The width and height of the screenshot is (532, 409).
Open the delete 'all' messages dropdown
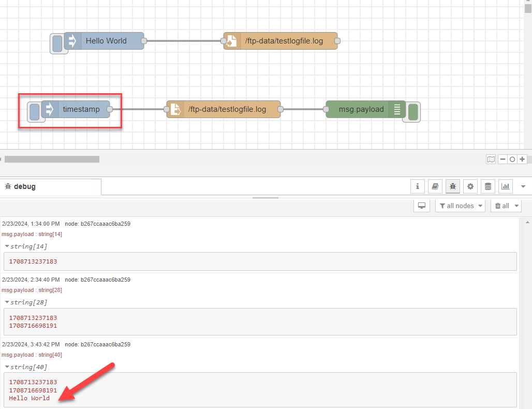[506, 206]
